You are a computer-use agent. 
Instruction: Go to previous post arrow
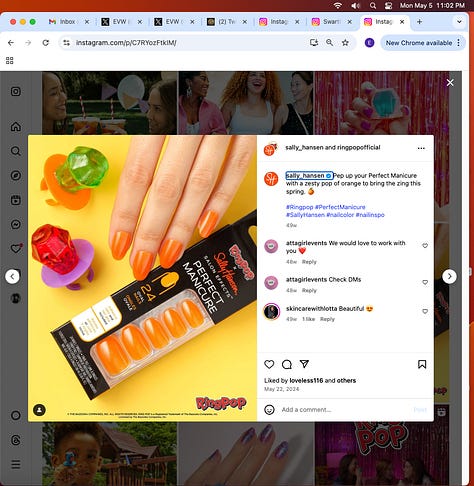(12, 276)
